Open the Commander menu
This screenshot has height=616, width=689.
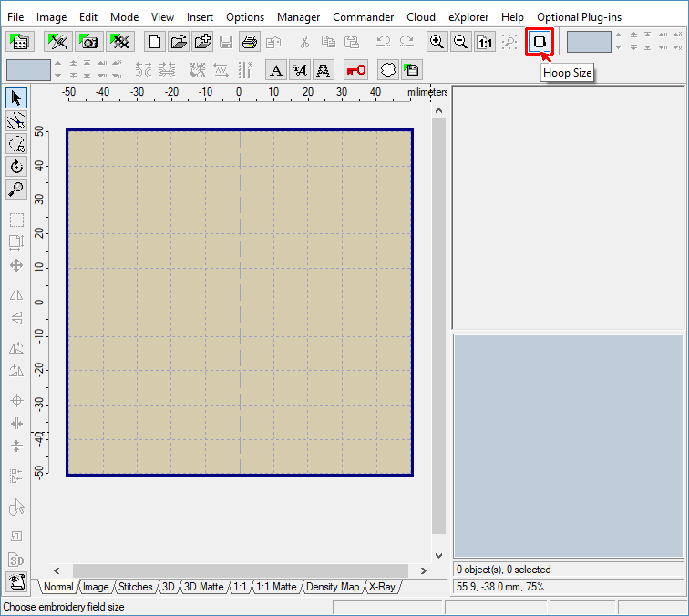tap(363, 17)
